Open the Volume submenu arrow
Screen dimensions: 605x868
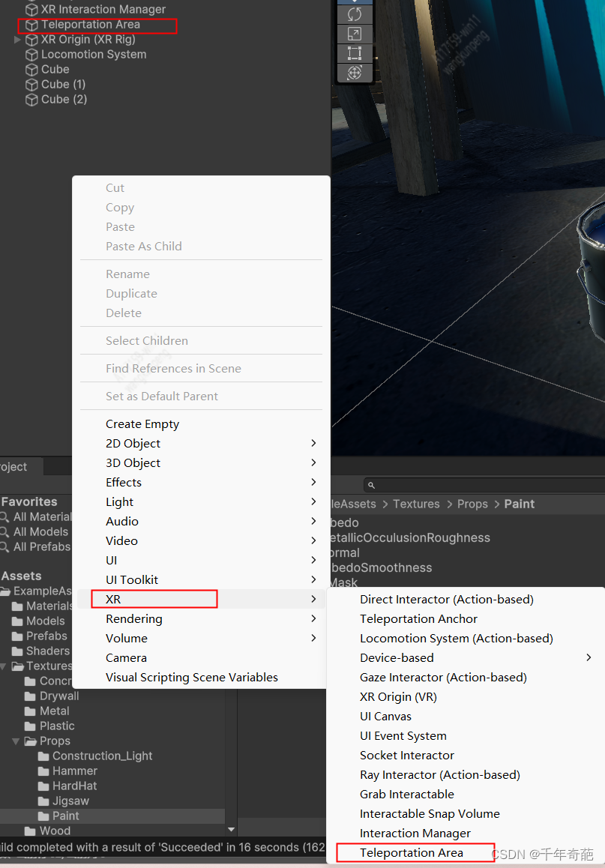coord(313,638)
